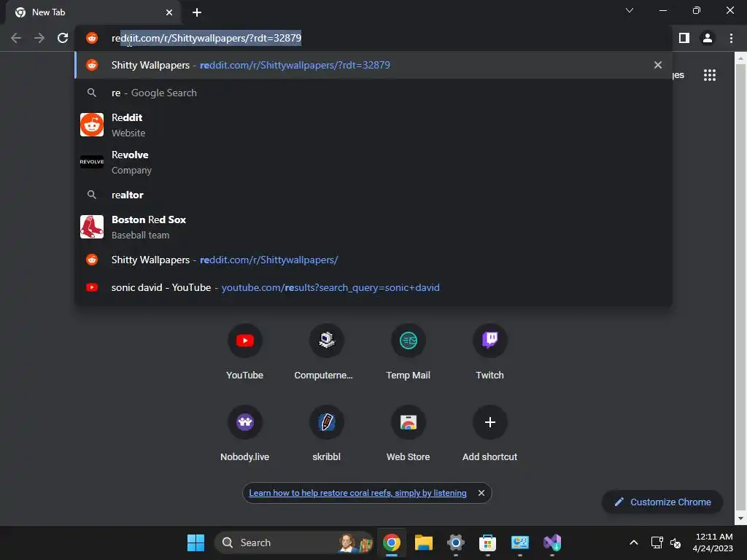The image size is (747, 560).
Task: Open the tab search dropdown arrow
Action: click(x=630, y=10)
